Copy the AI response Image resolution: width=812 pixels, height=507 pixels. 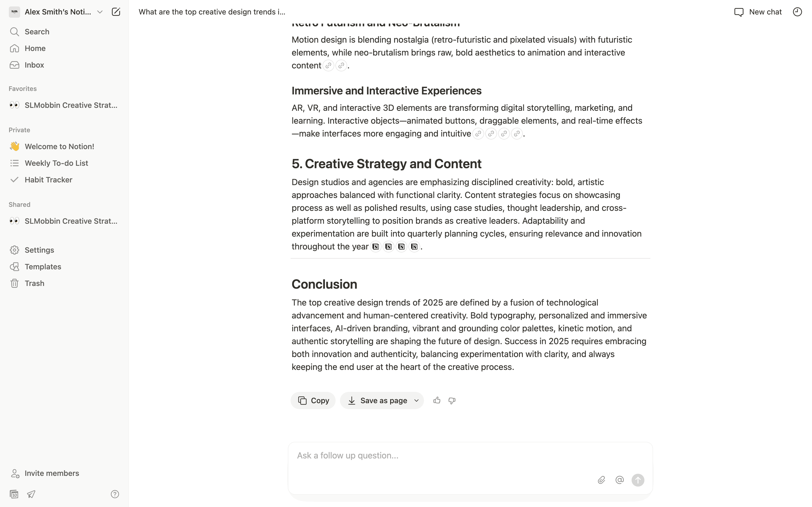pos(313,400)
